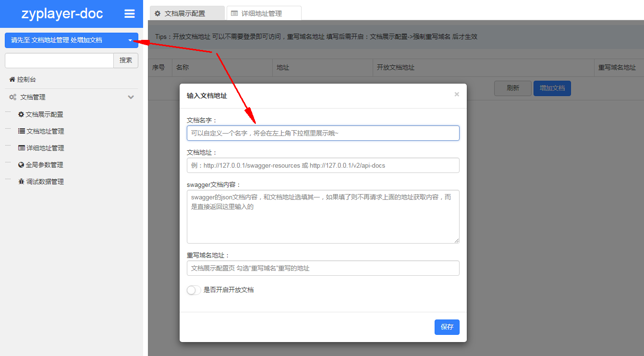This screenshot has width=644, height=356.
Task: Click the 保存 button in the dialog
Action: [447, 327]
